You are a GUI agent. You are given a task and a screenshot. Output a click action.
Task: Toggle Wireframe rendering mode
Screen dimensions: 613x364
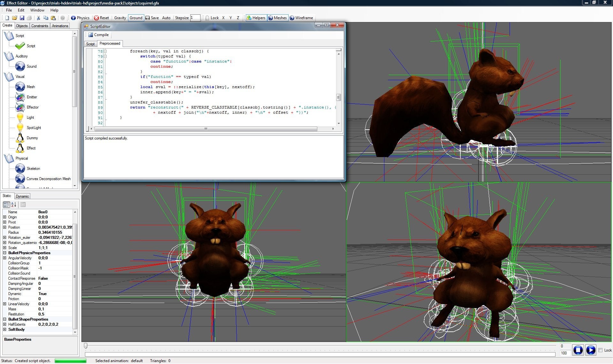(301, 18)
